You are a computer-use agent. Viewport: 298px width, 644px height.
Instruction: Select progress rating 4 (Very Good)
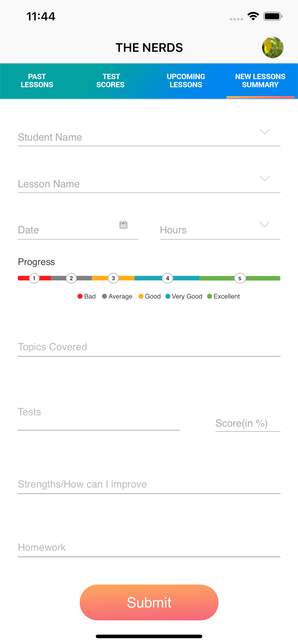(167, 278)
